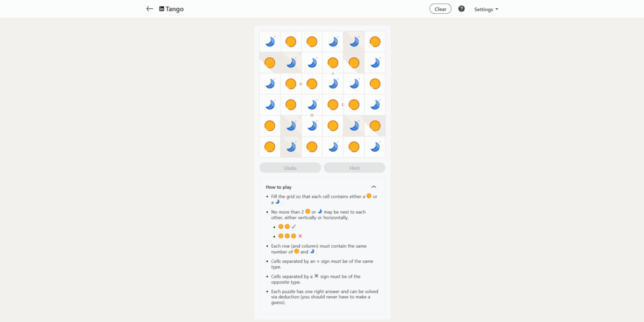Click the How to play heading
Screen dimensions: 644x322
click(x=279, y=187)
